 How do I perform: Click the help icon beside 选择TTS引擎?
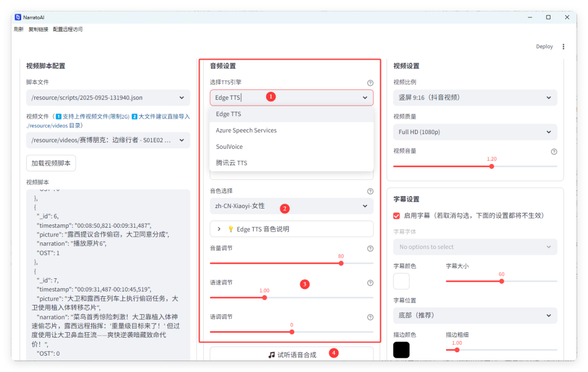click(x=370, y=83)
